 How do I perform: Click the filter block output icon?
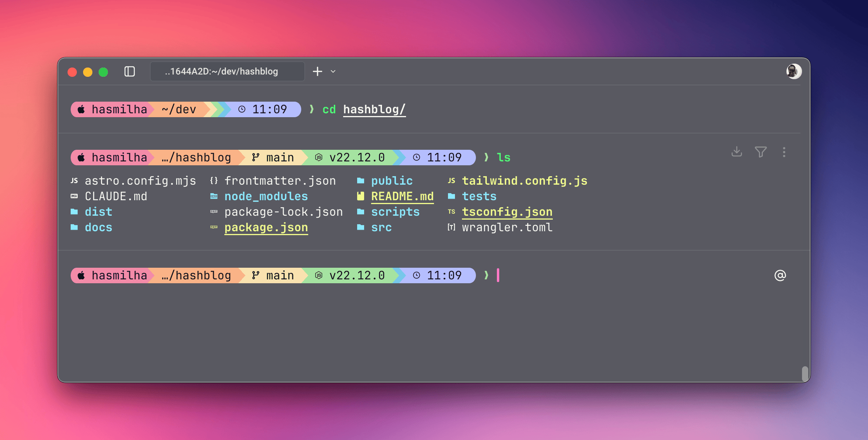(x=760, y=152)
